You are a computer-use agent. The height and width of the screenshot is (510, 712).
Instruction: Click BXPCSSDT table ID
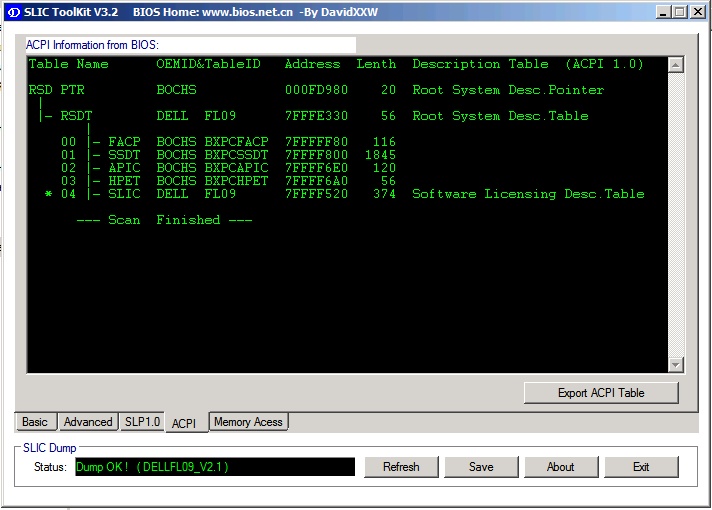pyautogui.click(x=236, y=155)
